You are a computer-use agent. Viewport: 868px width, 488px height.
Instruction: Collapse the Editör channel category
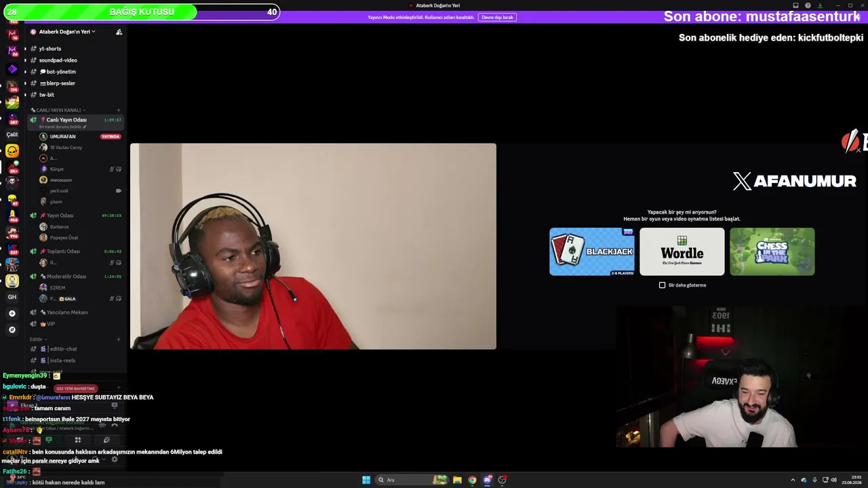pos(37,339)
